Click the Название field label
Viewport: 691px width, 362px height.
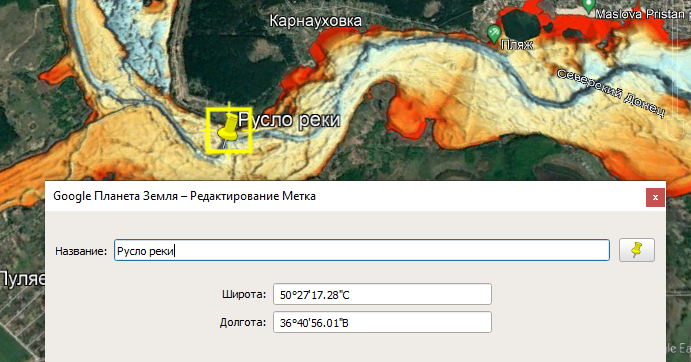coord(81,251)
